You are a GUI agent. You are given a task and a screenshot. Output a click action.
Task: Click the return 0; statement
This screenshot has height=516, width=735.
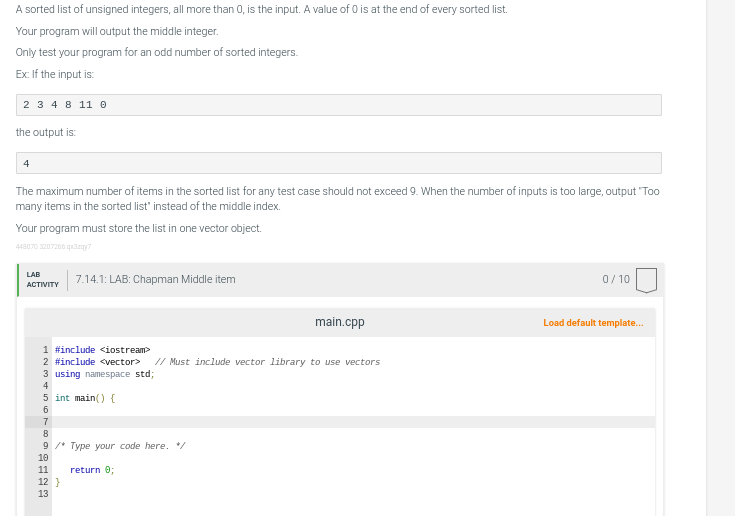click(92, 470)
